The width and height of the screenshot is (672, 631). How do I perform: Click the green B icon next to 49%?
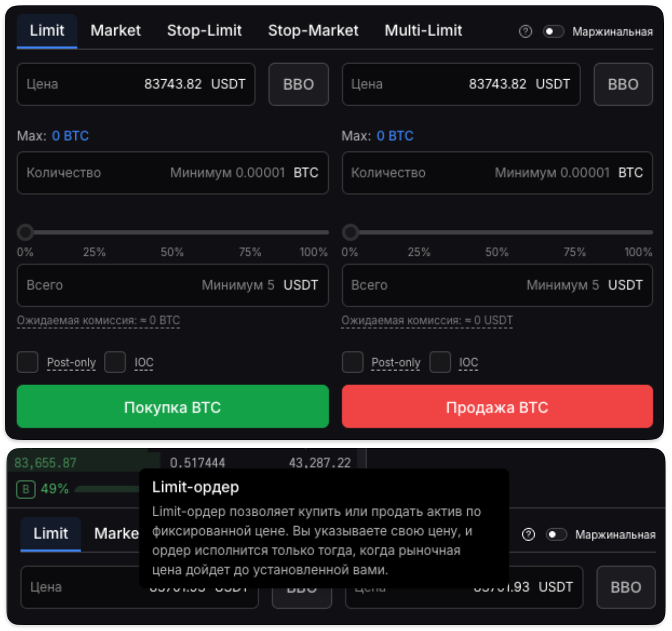tap(25, 489)
